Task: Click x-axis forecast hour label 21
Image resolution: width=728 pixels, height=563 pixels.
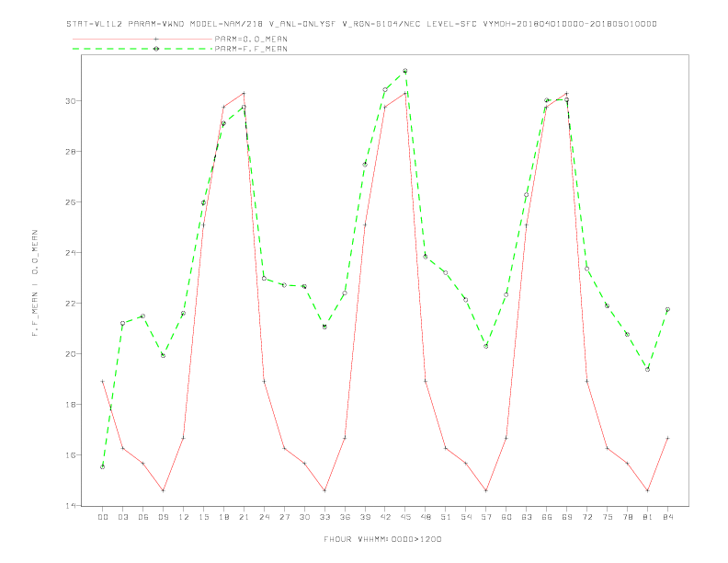Action: coord(244,517)
